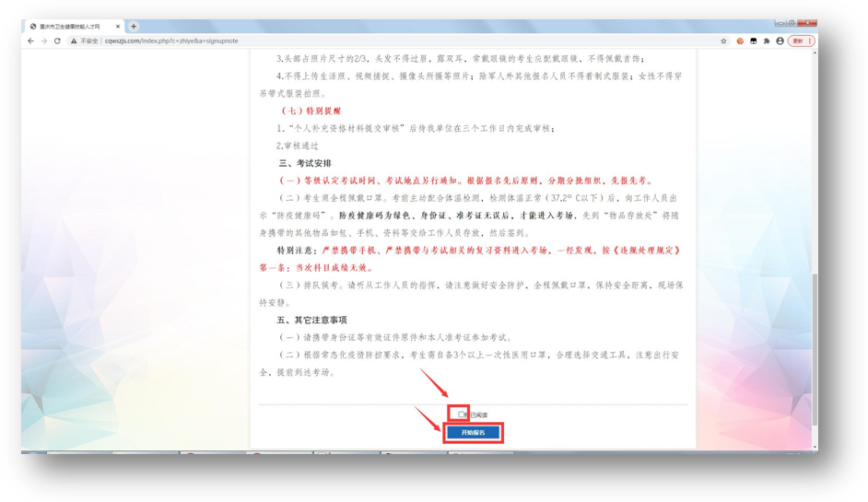Click the scrollbar down arrow

point(814,447)
